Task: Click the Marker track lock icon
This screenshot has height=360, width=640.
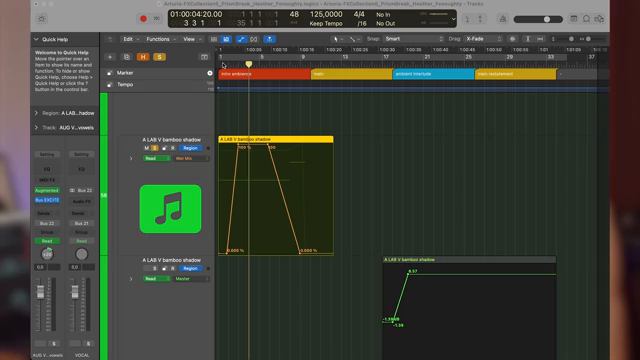Action: pyautogui.click(x=109, y=73)
